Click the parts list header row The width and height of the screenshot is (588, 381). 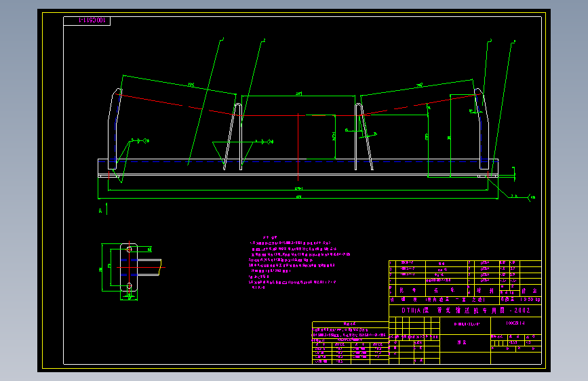pyautogui.click(x=465, y=290)
